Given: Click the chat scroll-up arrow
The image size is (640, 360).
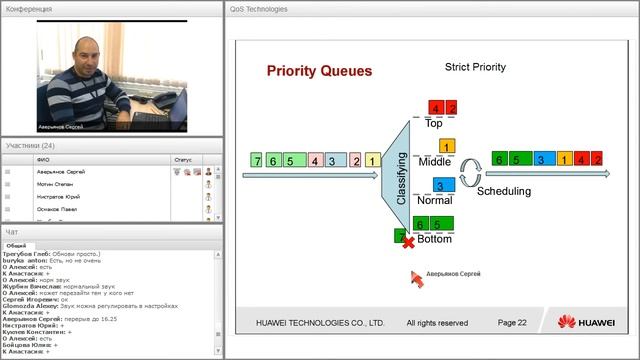Looking at the screenshot, I should coord(218,254).
